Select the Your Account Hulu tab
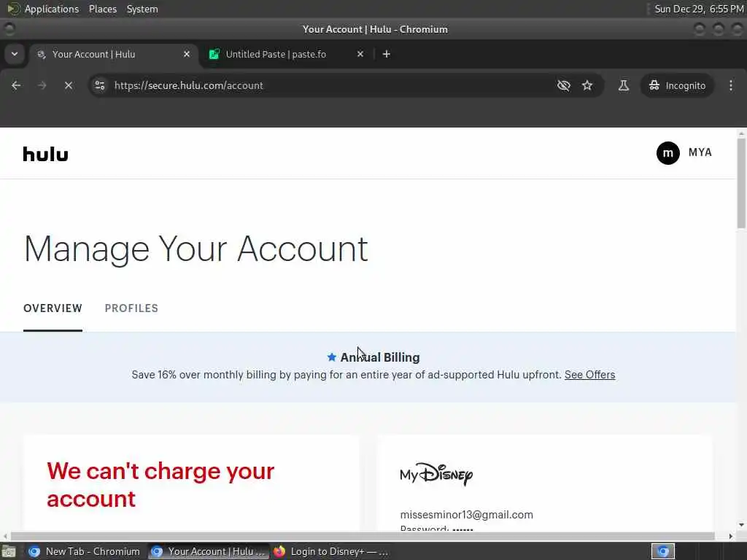Image resolution: width=747 pixels, height=560 pixels. click(113, 54)
